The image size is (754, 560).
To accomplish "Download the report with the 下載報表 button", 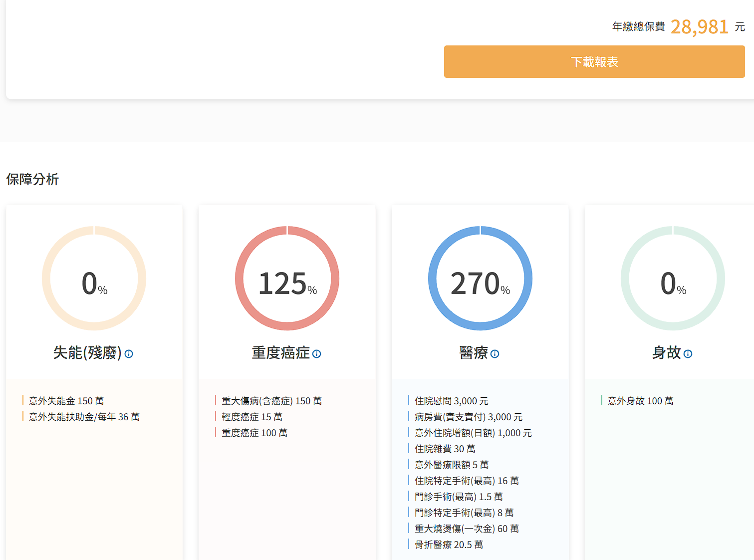I will (x=594, y=62).
